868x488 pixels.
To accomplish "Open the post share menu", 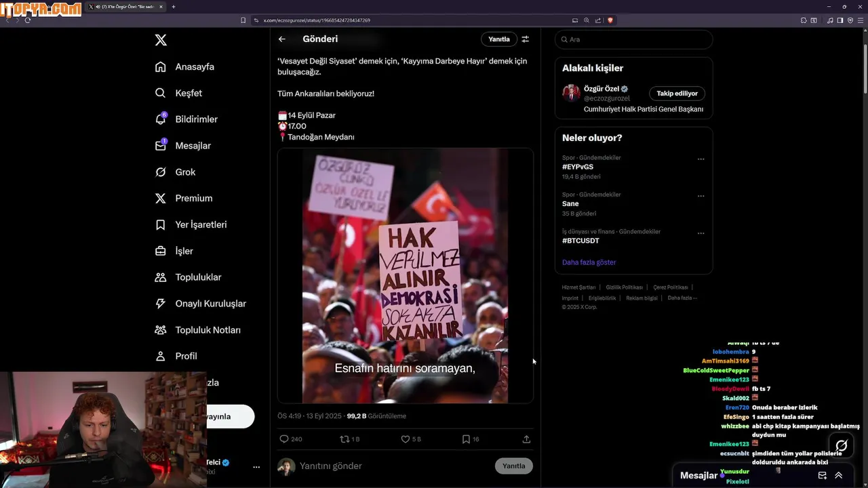I will (x=526, y=439).
